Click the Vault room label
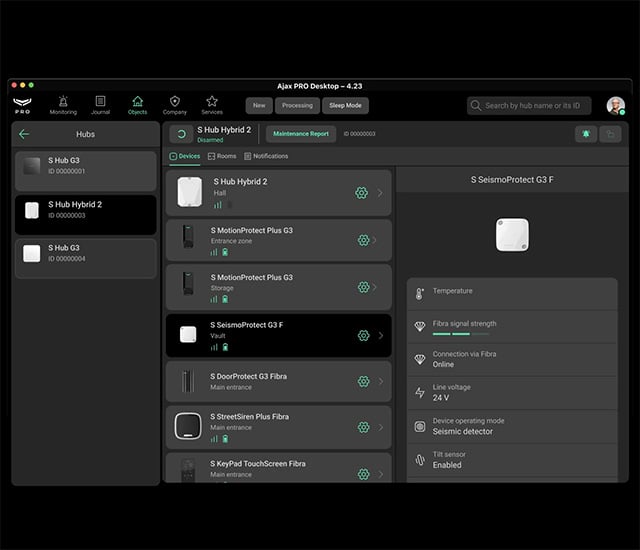 pos(218,336)
